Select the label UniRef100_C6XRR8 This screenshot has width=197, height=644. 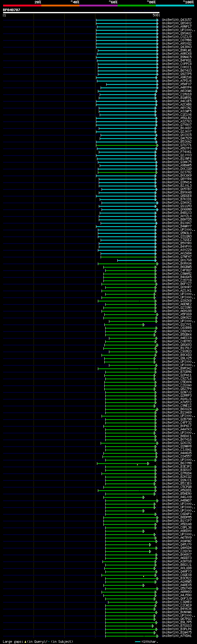[177, 328]
